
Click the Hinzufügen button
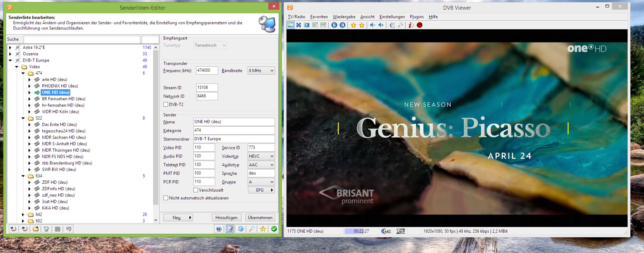pyautogui.click(x=227, y=218)
